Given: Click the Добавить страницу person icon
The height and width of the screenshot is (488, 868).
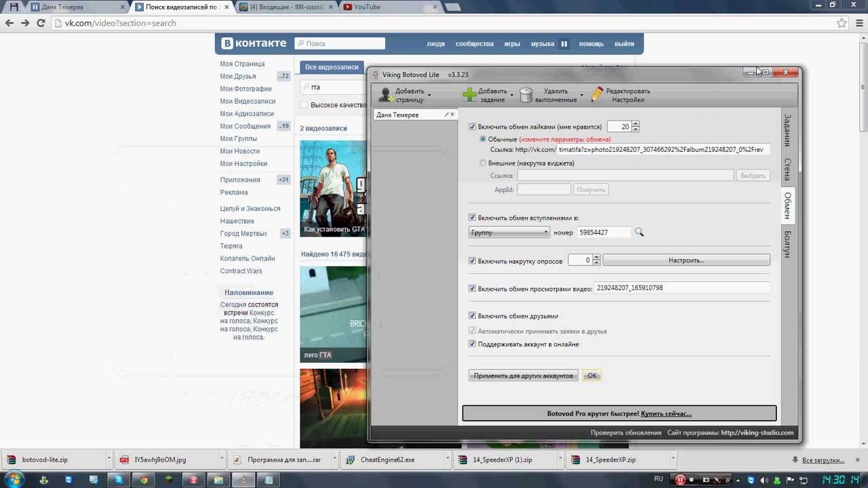Looking at the screenshot, I should pos(385,95).
